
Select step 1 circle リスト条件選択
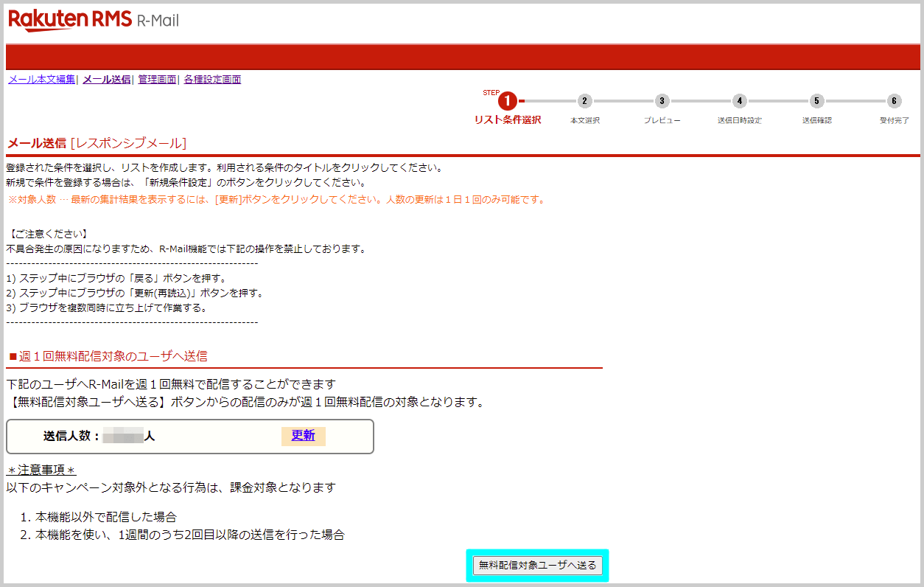(508, 101)
